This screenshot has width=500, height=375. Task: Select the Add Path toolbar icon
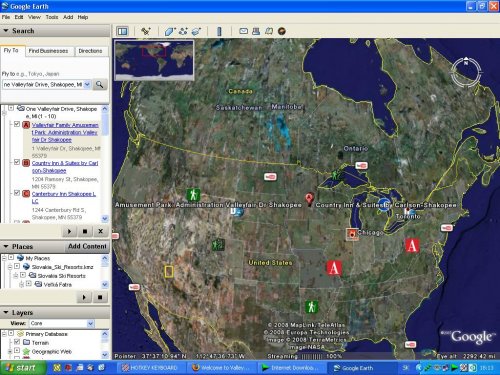(183, 31)
